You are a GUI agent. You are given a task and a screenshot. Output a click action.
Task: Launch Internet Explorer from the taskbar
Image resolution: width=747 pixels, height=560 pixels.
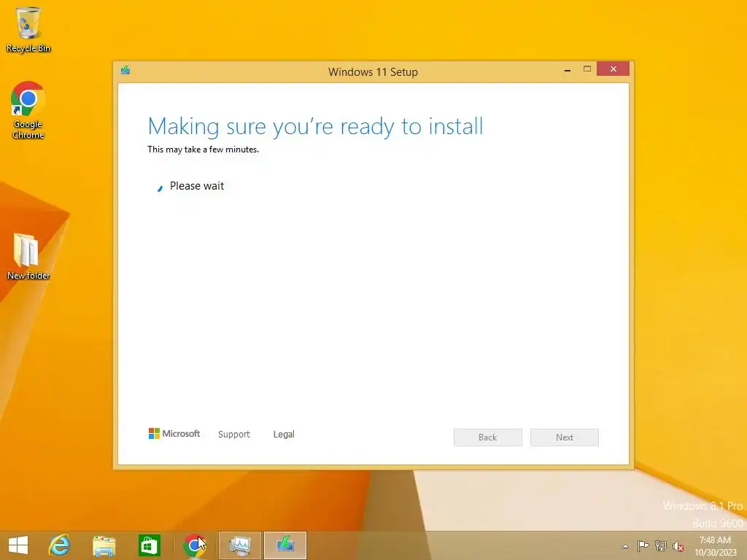tap(60, 545)
